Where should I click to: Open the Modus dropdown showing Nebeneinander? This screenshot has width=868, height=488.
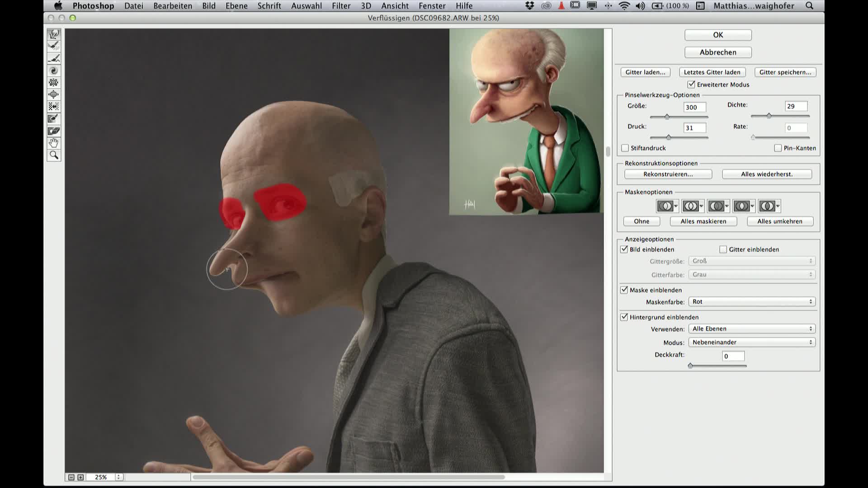tap(752, 342)
